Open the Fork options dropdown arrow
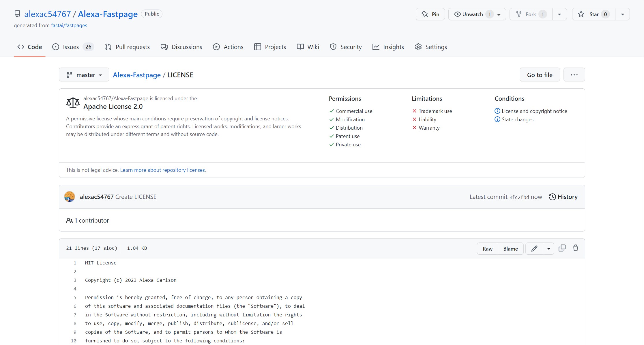 (559, 14)
